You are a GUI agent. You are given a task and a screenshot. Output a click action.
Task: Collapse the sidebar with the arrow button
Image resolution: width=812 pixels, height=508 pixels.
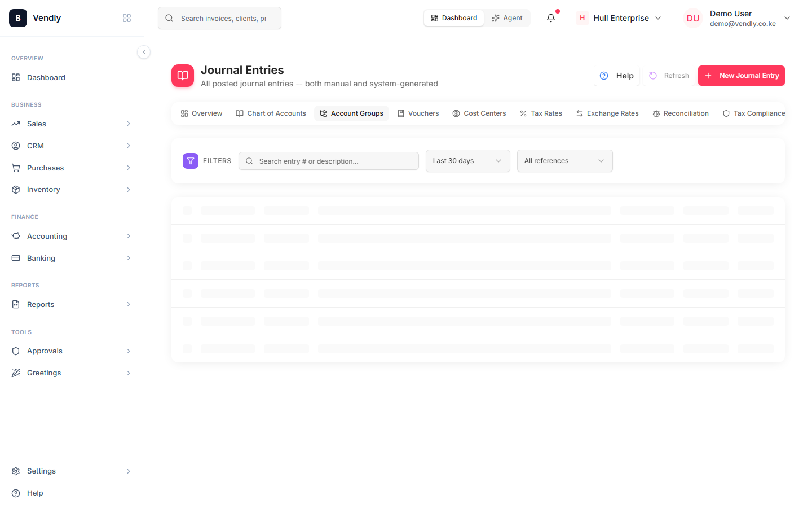click(144, 52)
